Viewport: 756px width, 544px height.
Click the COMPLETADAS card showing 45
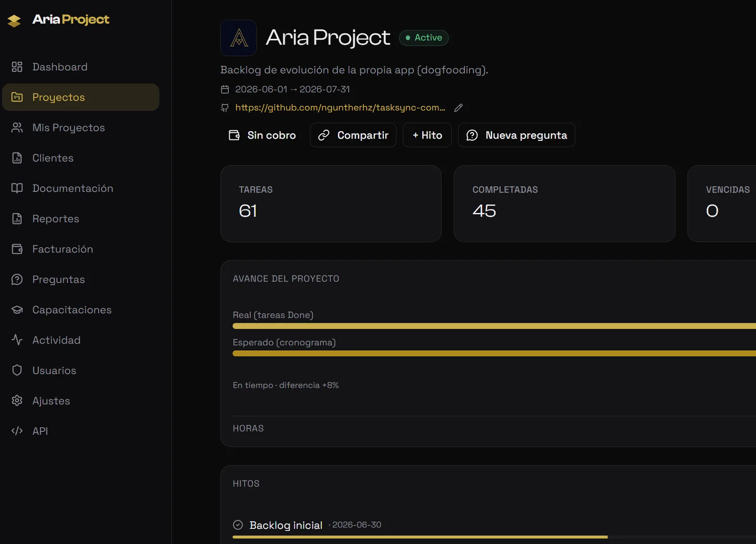tap(564, 204)
